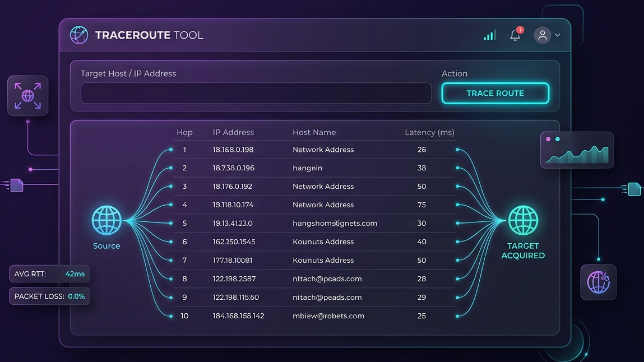Click the AVG RTT 42ms badge
The image size is (644, 362).
(49, 274)
